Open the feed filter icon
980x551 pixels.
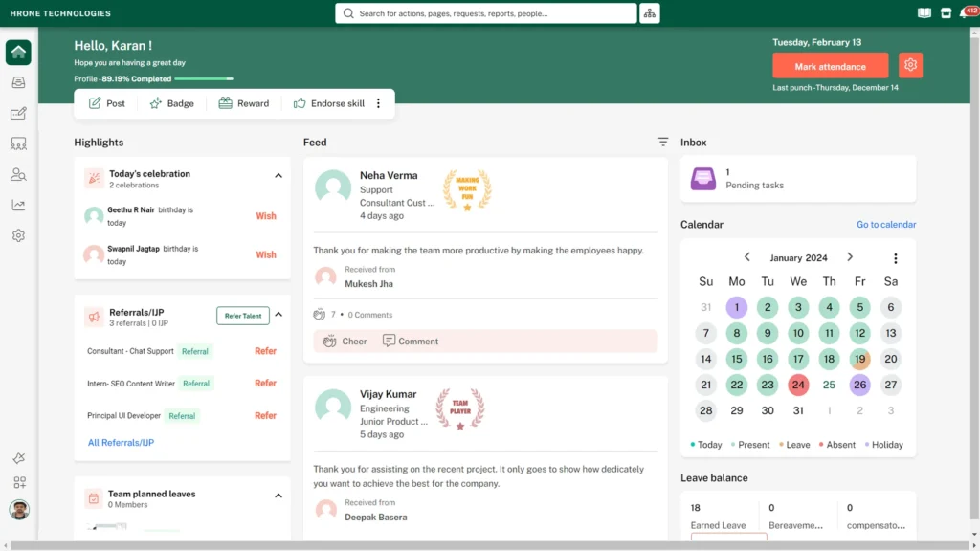[662, 142]
